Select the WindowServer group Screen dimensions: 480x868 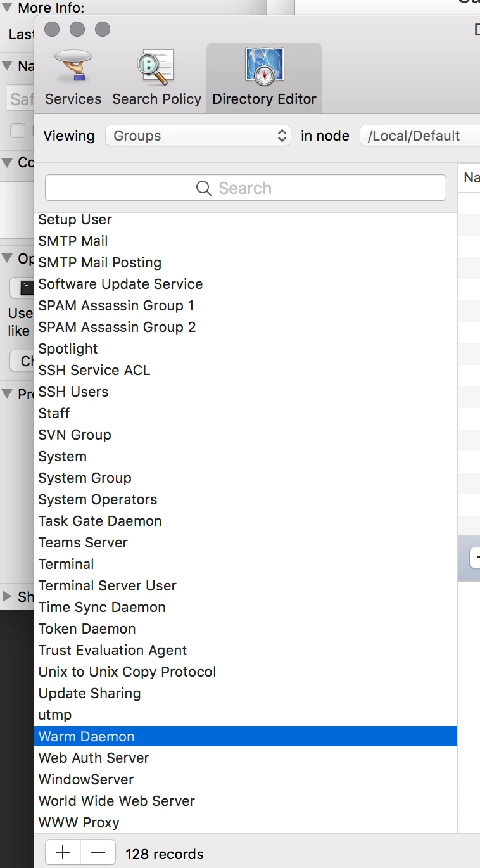[x=246, y=779]
